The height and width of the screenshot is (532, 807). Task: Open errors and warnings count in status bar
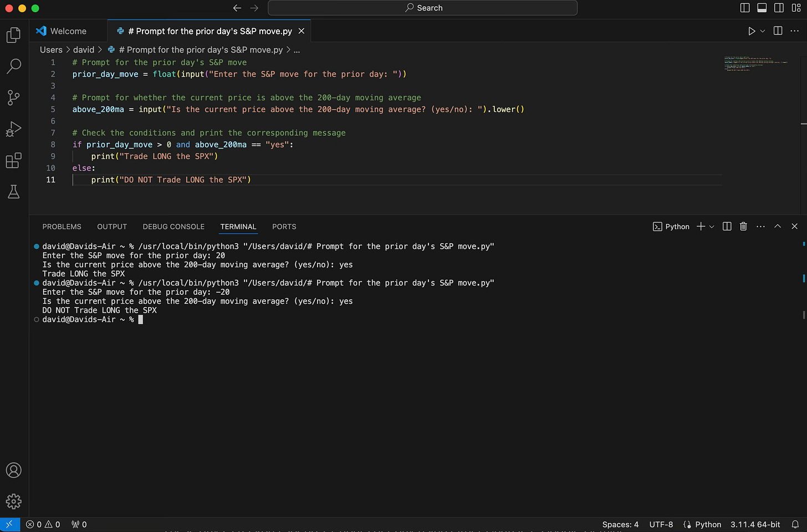tap(43, 524)
